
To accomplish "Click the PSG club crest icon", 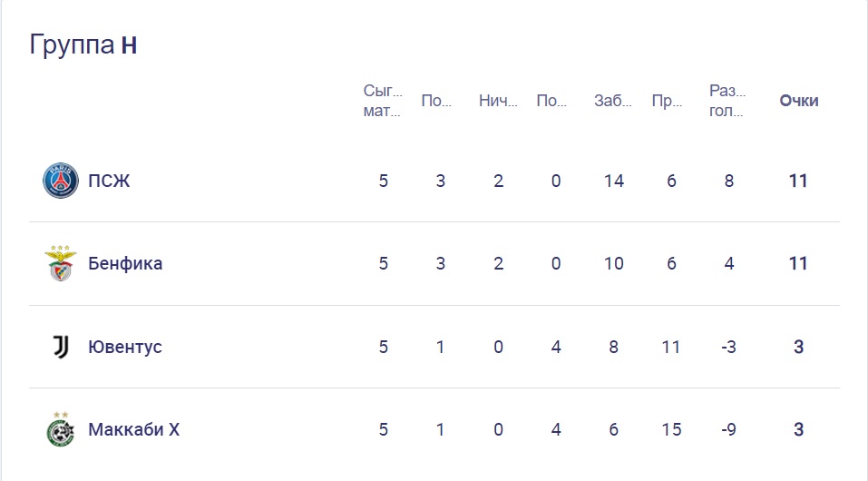I will point(61,181).
